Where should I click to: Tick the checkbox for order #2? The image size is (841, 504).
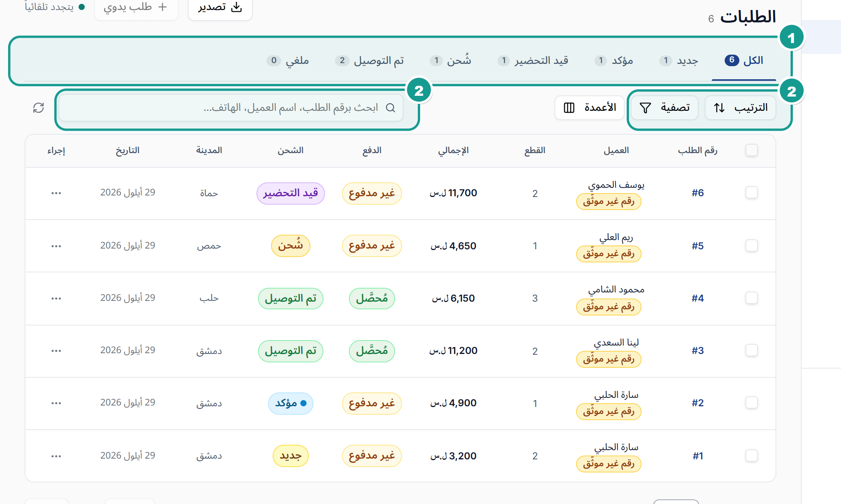tap(751, 402)
